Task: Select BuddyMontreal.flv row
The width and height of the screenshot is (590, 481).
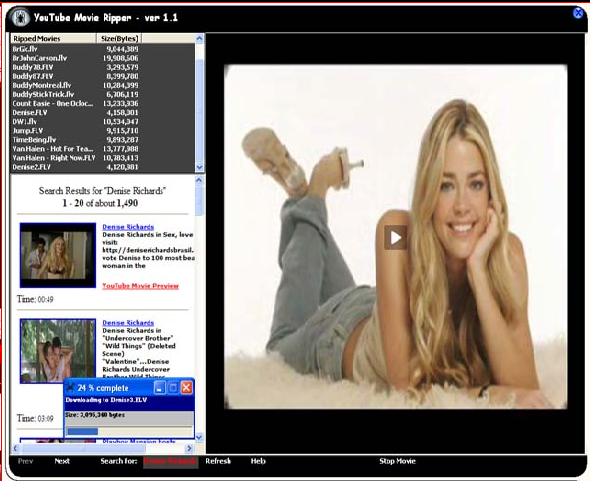Action: pos(102,85)
